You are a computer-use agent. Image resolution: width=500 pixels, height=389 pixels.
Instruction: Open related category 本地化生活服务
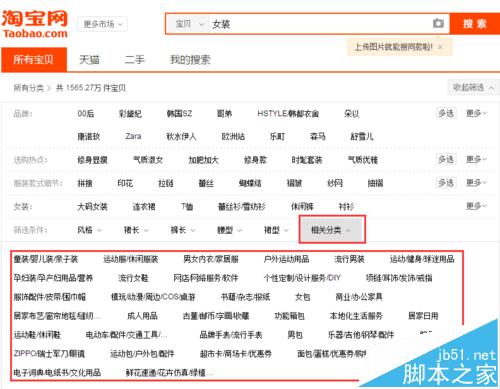tap(356, 316)
